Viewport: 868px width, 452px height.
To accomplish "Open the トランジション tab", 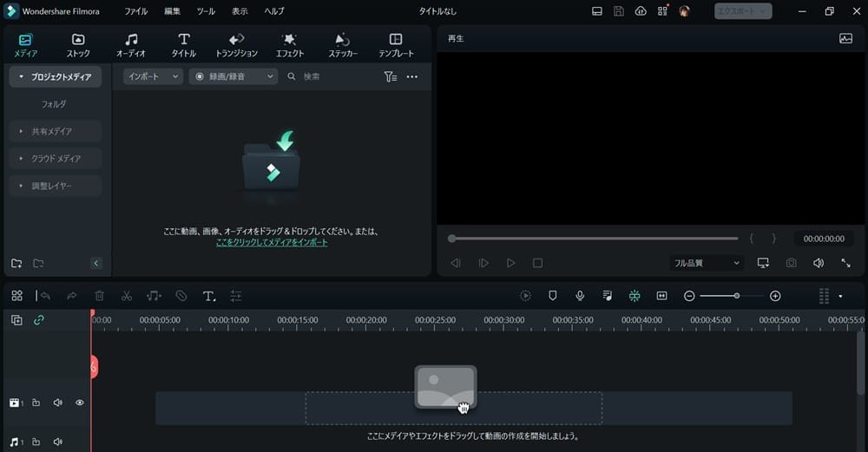I will tap(236, 45).
